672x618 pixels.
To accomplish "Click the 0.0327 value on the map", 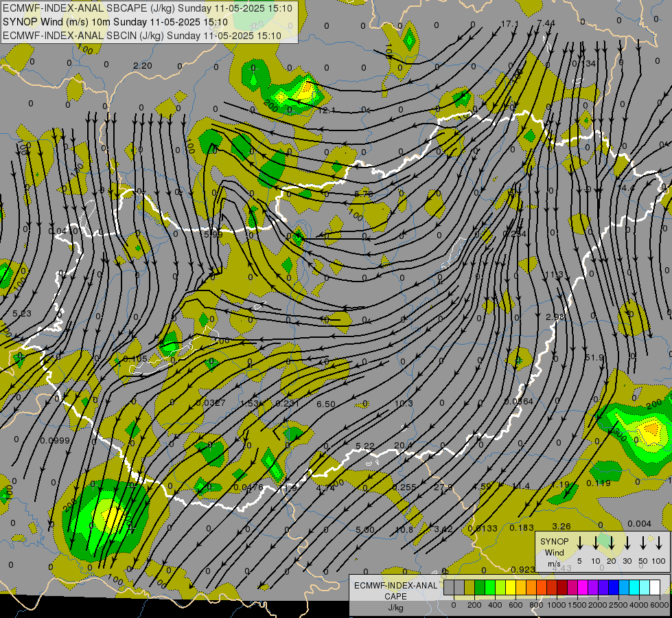I will coord(211,402).
